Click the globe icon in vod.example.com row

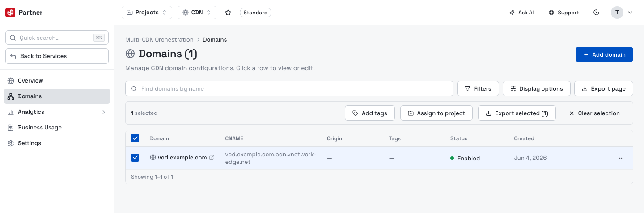[x=153, y=158]
